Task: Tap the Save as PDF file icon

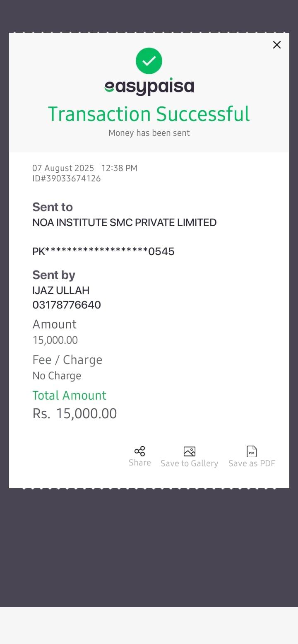Action: (252, 451)
